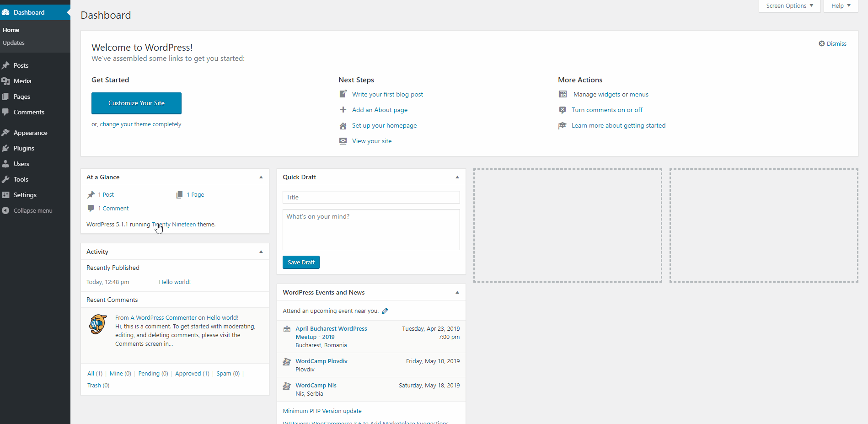Collapse the At a Glance widget
The image size is (868, 424).
click(261, 177)
